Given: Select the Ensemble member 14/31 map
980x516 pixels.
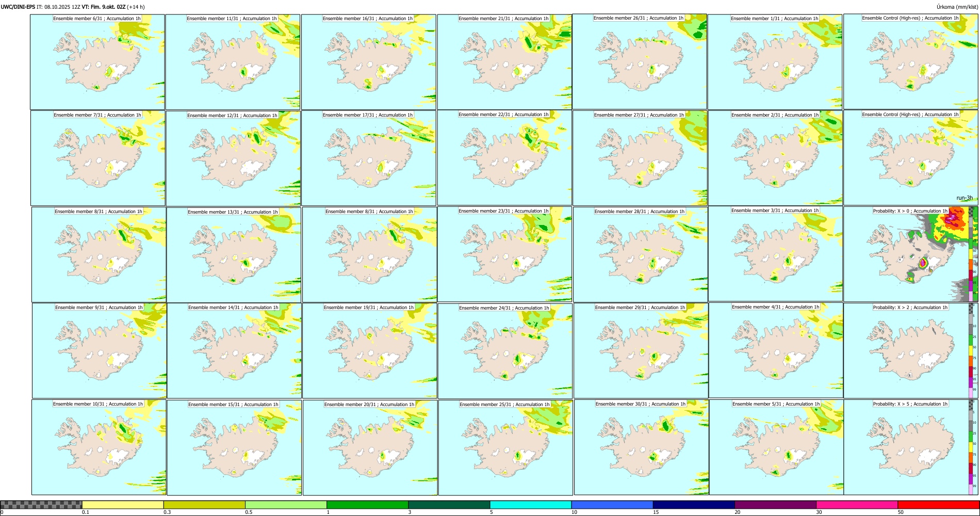Looking at the screenshot, I should coord(235,351).
